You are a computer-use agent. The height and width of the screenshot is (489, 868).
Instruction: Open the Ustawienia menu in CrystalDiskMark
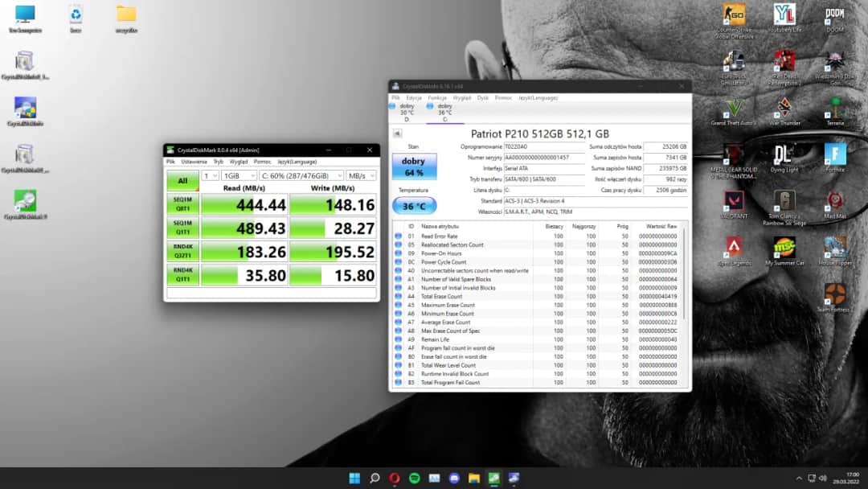[194, 161]
